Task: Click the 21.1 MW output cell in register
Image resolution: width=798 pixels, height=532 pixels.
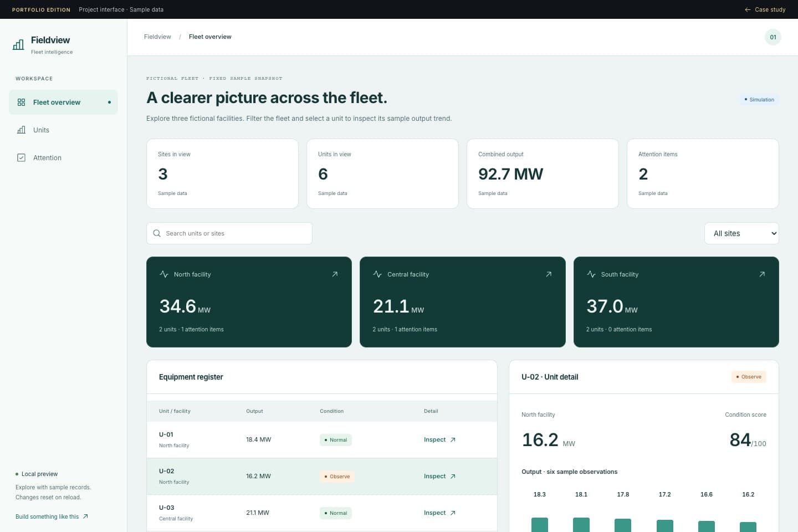Action: (x=258, y=513)
